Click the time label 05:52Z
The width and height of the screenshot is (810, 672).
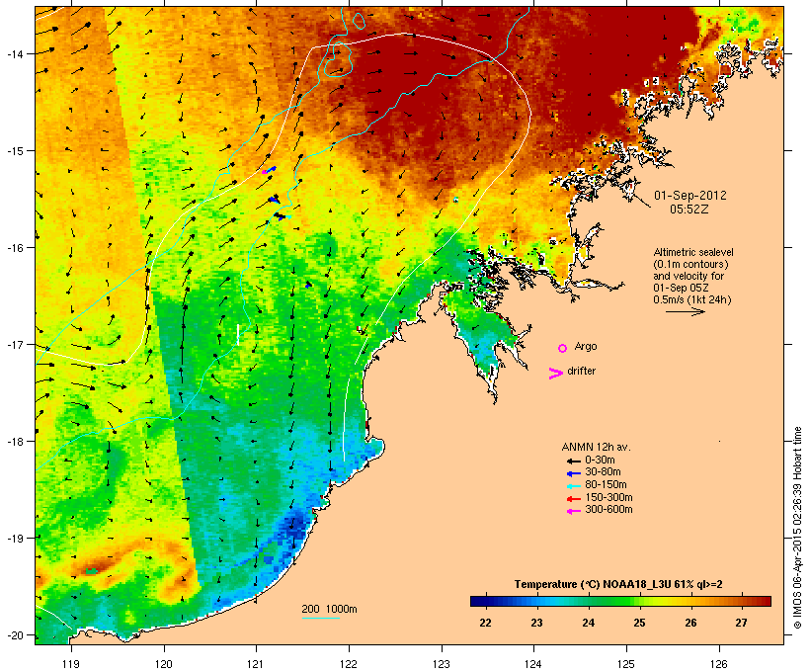pos(689,209)
